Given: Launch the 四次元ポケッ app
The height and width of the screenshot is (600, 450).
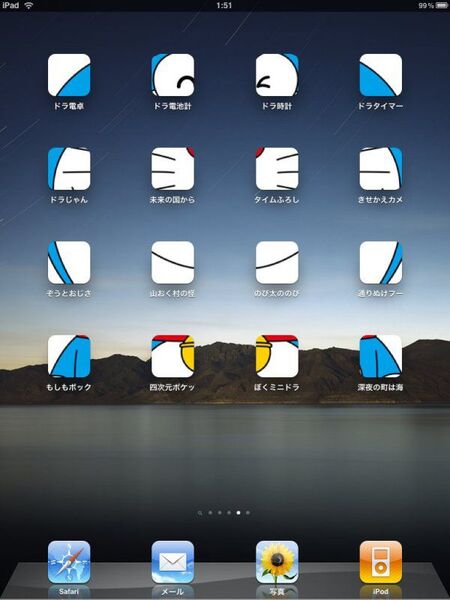Looking at the screenshot, I should point(173,356).
